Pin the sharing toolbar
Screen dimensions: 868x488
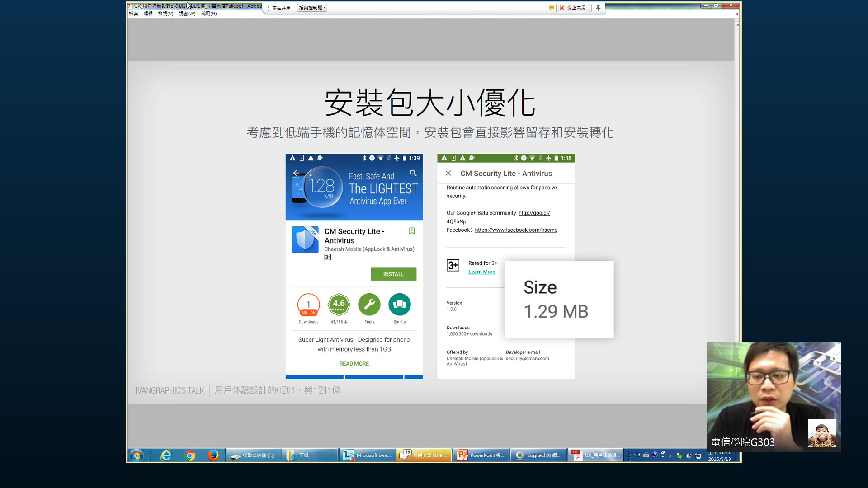[598, 8]
